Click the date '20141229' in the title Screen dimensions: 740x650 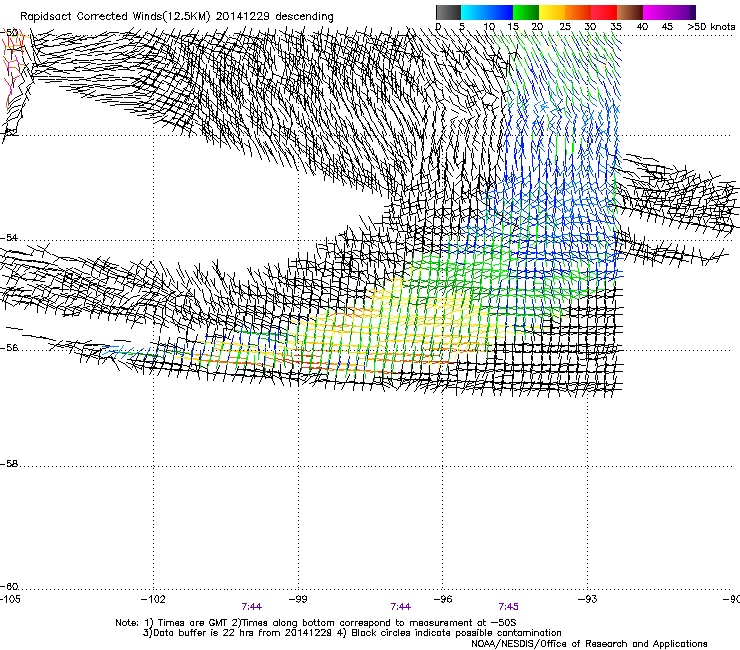click(x=243, y=16)
